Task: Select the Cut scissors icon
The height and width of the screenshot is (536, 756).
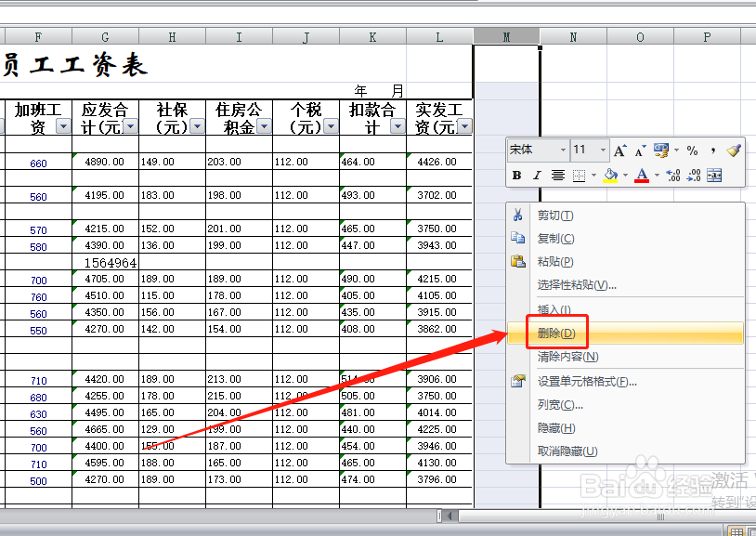Action: 516,216
